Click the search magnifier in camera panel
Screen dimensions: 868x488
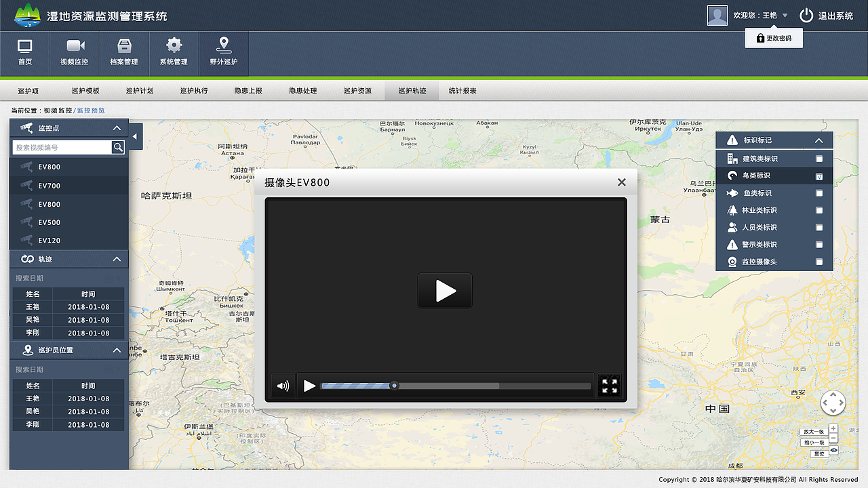[x=118, y=147]
